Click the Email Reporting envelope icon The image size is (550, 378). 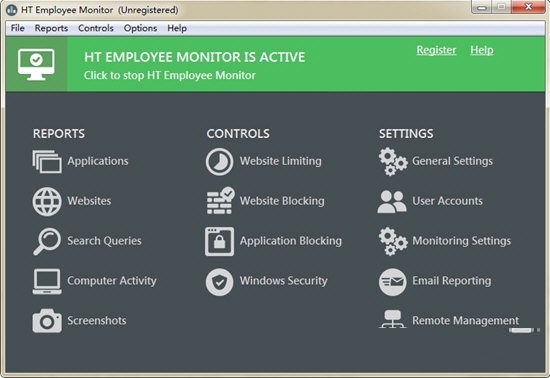[393, 282]
